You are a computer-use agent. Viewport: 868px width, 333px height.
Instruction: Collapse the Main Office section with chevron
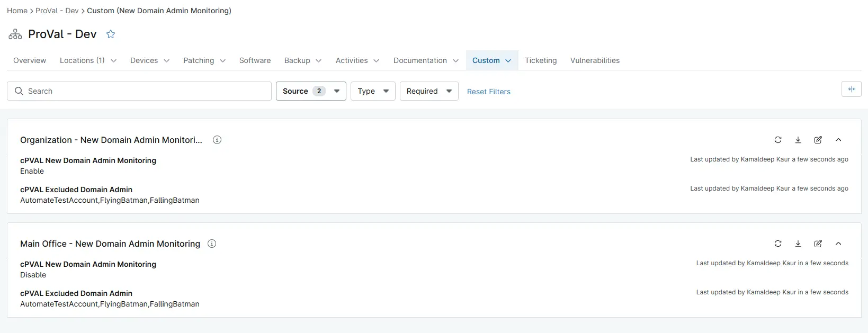click(838, 244)
